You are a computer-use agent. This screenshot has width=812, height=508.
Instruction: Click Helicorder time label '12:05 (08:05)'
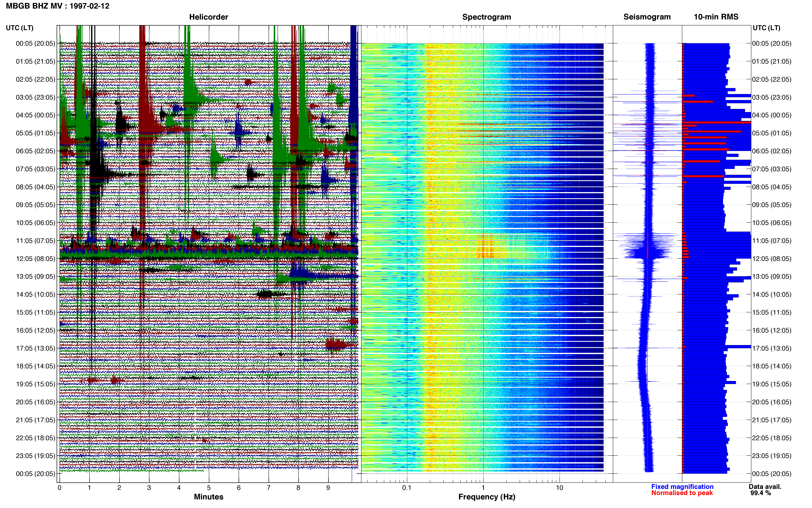coord(36,259)
